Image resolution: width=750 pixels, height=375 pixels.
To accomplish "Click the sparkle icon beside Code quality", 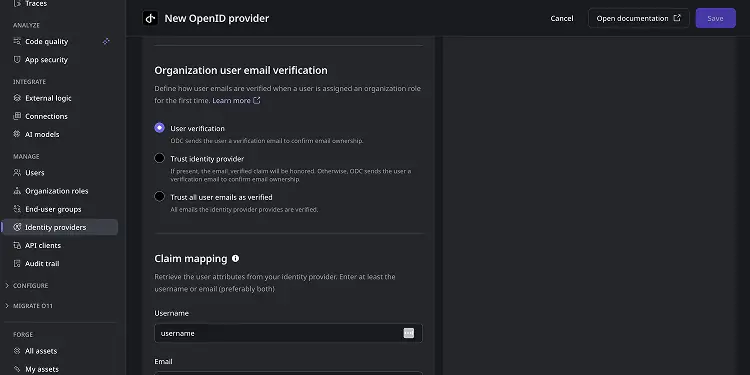I will (106, 42).
